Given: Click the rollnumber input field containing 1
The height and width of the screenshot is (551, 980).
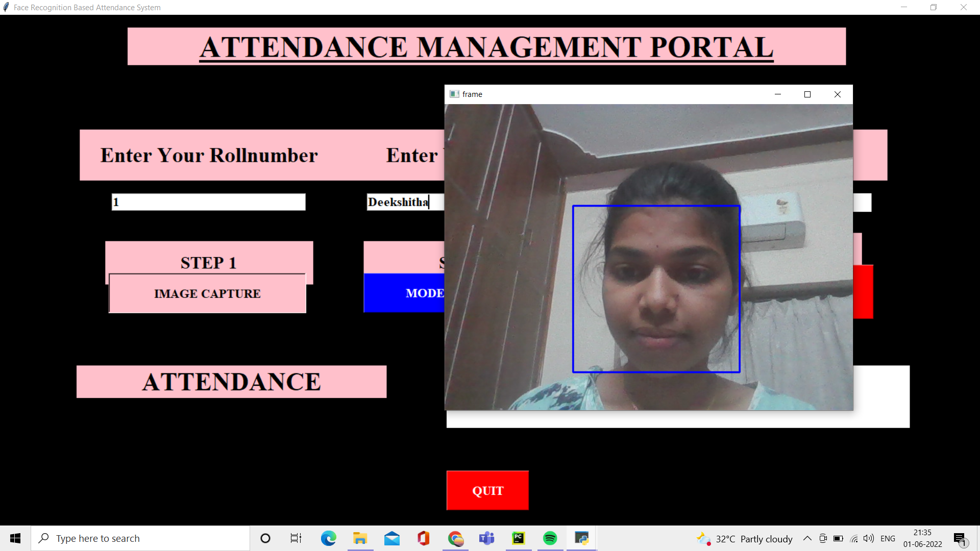Looking at the screenshot, I should (208, 202).
